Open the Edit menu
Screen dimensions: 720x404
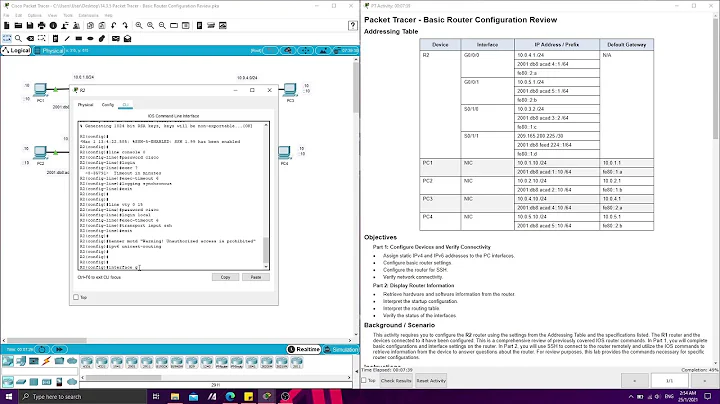18,15
